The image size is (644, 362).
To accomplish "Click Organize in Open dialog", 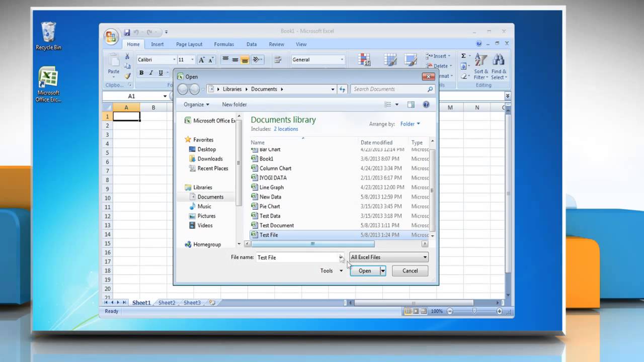I will click(x=196, y=105).
